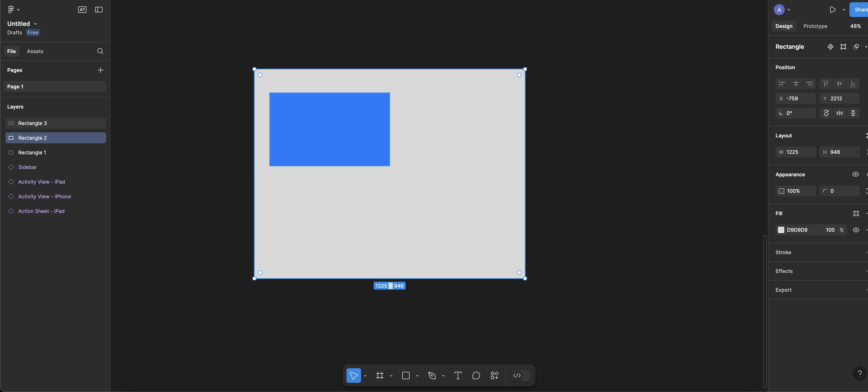This screenshot has height=392, width=868.
Task: Add a new page with plus button
Action: (x=100, y=70)
